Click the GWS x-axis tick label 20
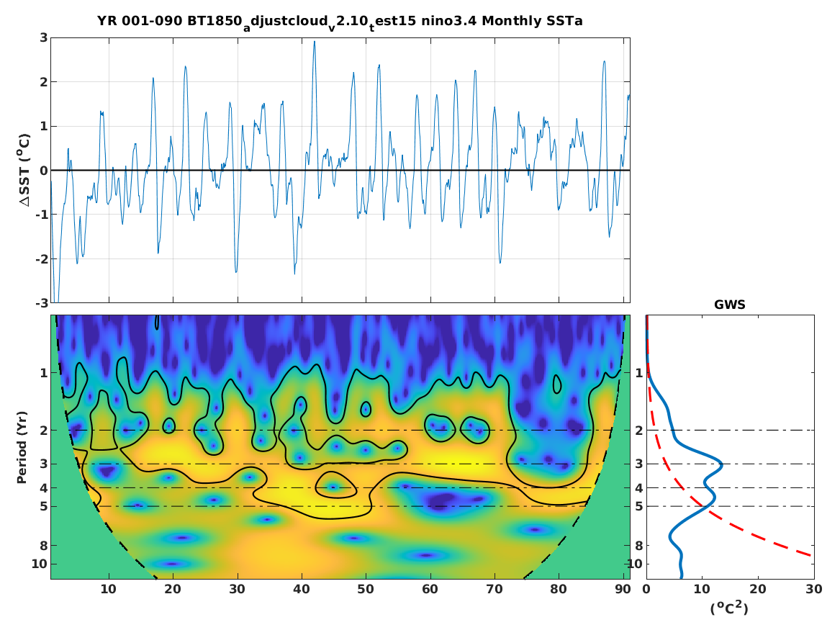Viewport: 840px width, 630px height. (758, 589)
